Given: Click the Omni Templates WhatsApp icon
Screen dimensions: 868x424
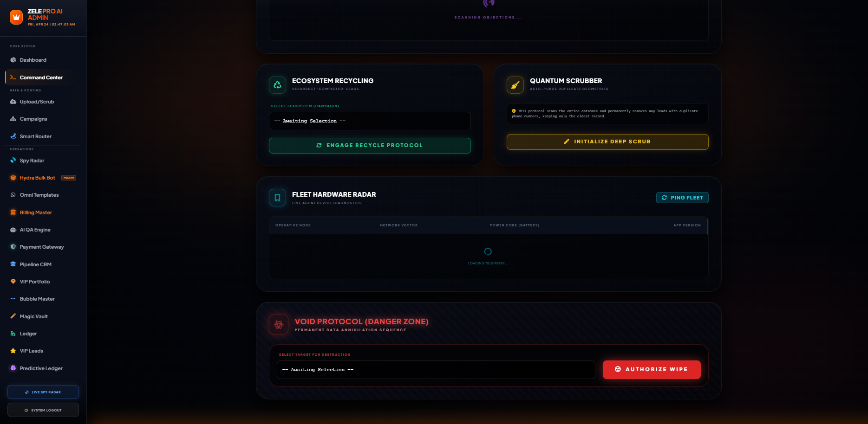Looking at the screenshot, I should click(x=13, y=195).
